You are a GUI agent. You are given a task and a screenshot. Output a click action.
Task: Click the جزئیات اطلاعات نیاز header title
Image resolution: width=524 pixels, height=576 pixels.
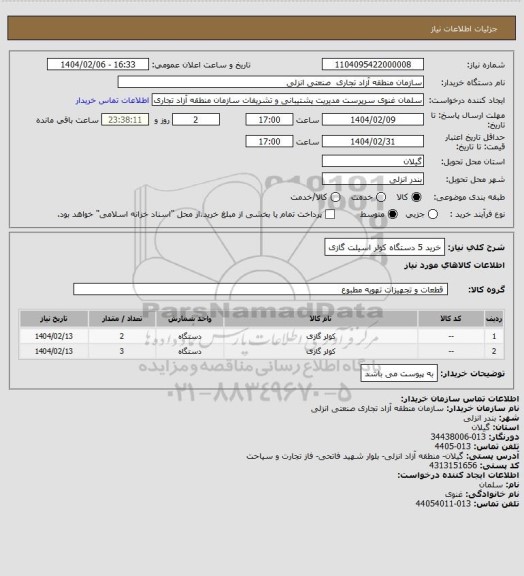pyautogui.click(x=464, y=29)
